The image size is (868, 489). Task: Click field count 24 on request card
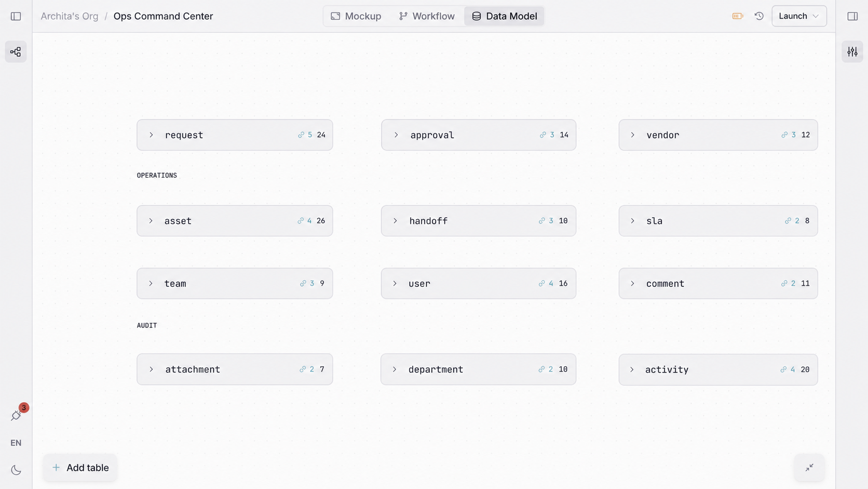coord(321,135)
